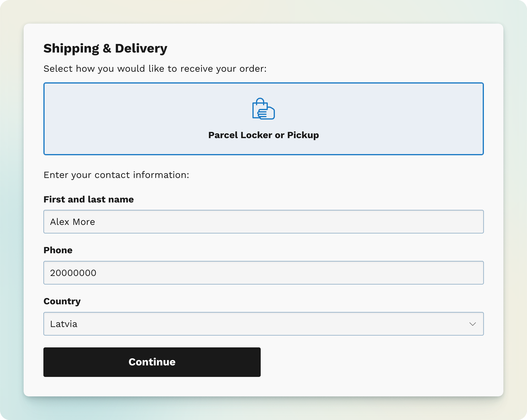Open the Country dropdown showing Latvia
Screen dimensions: 527x420
263,324
